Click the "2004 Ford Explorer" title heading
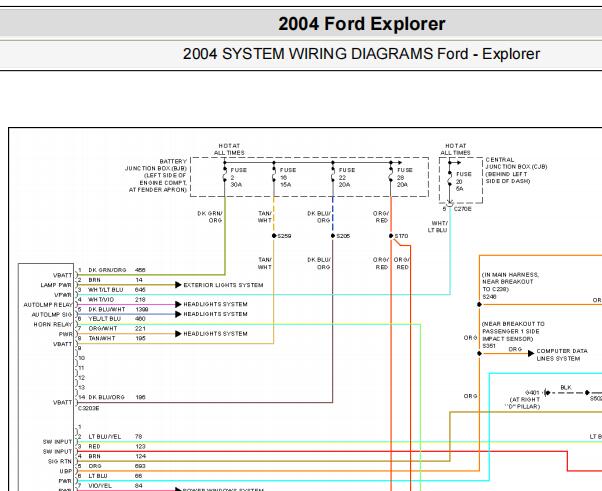Screen dimensions: 602x491 (361, 24)
